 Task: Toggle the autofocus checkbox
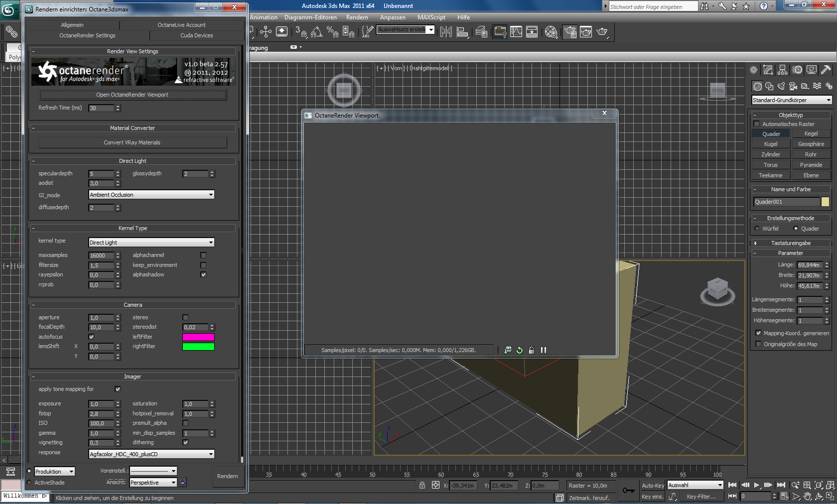click(x=91, y=337)
